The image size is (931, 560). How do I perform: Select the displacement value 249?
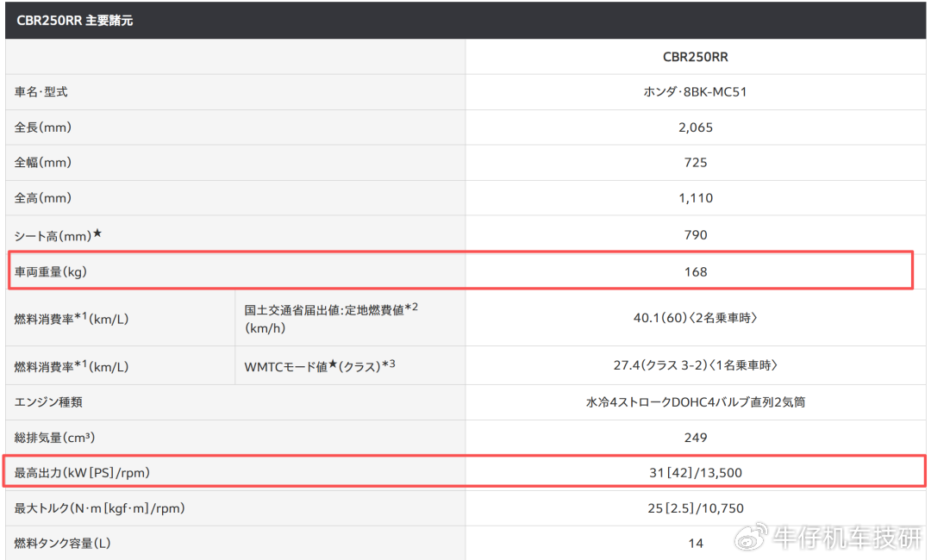pyautogui.click(x=696, y=438)
